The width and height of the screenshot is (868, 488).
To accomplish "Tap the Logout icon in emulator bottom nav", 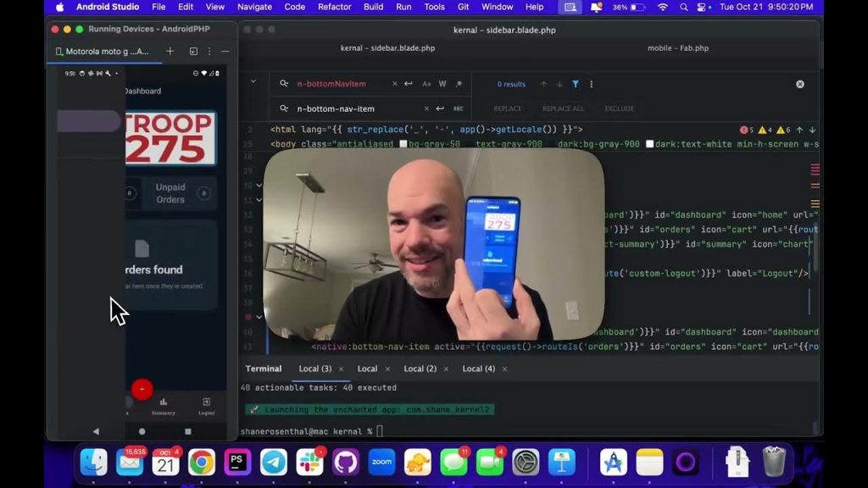I will click(206, 402).
